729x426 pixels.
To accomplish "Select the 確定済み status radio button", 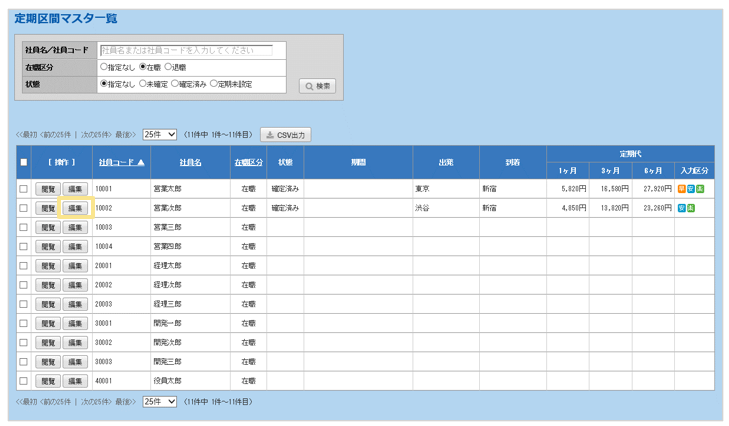I will coord(176,84).
